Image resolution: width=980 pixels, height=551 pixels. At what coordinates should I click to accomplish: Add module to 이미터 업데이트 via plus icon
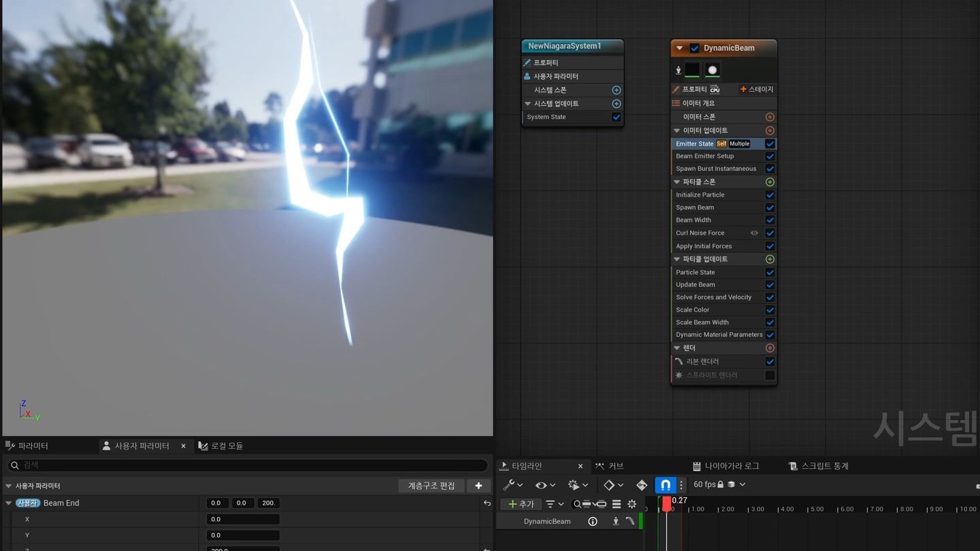point(770,131)
